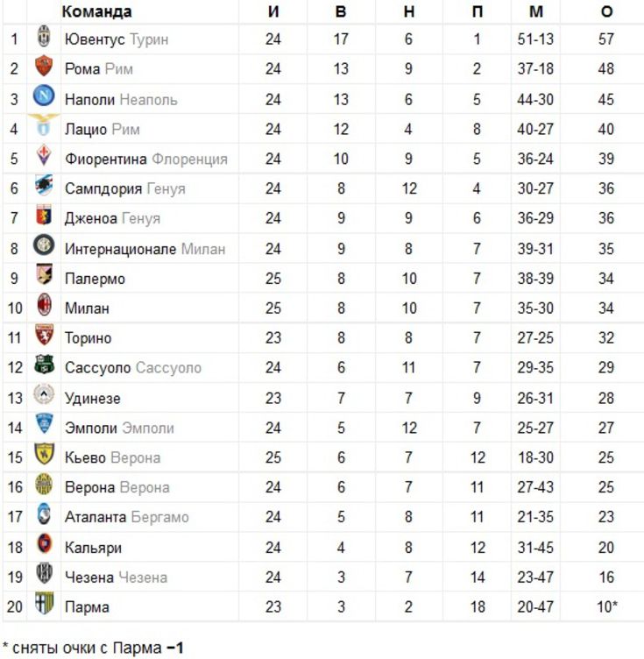Click the Napoli club logo
The image size is (644, 659).
(x=44, y=96)
